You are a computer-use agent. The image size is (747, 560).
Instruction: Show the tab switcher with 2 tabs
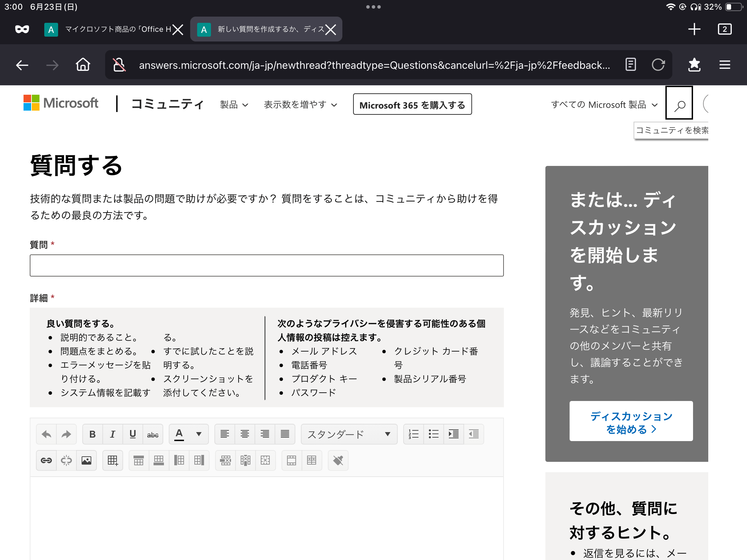[725, 29]
